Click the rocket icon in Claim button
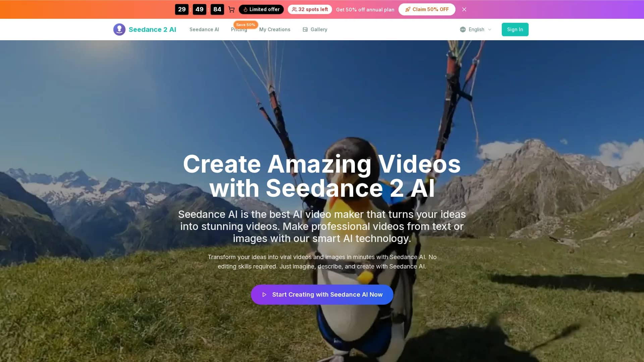The image size is (644, 362). coord(408,9)
